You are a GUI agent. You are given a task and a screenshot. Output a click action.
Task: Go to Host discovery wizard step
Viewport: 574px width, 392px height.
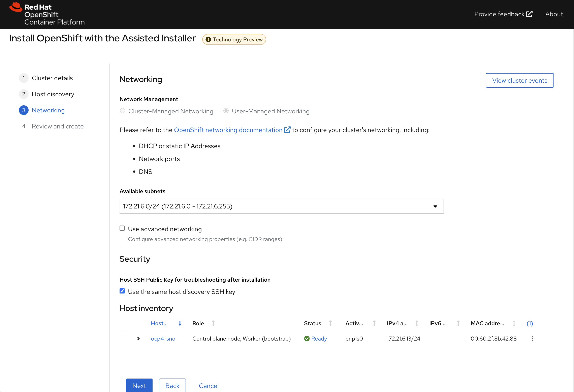pyautogui.click(x=53, y=94)
